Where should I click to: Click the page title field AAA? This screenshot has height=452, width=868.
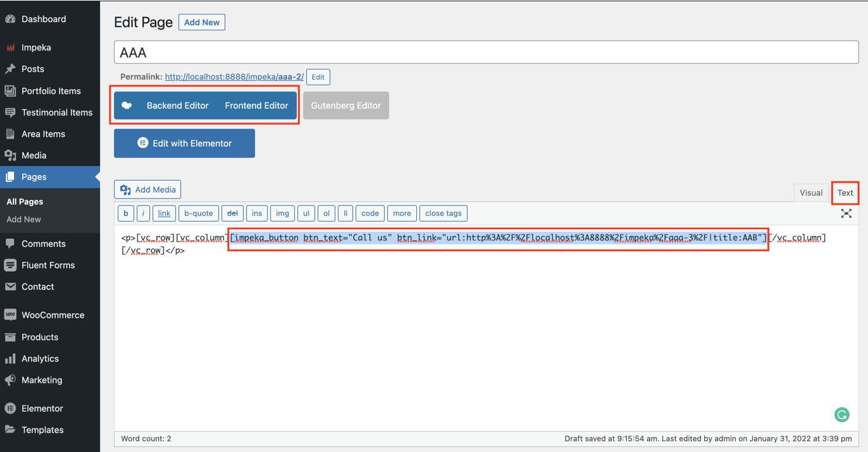tap(486, 52)
